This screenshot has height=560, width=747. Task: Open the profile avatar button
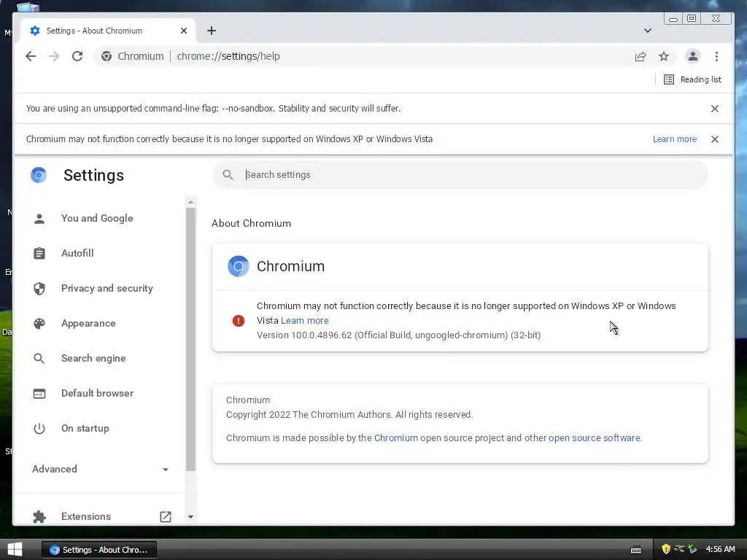point(693,56)
